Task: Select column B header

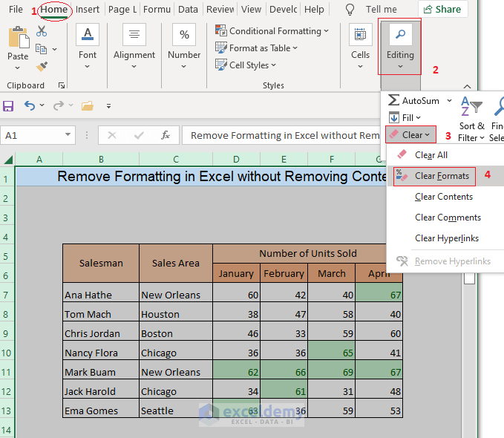Action: pos(101,160)
